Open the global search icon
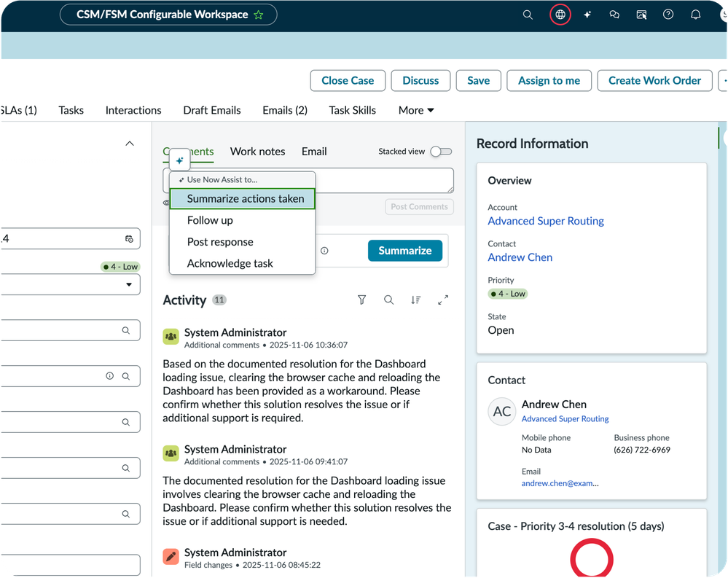 528,15
